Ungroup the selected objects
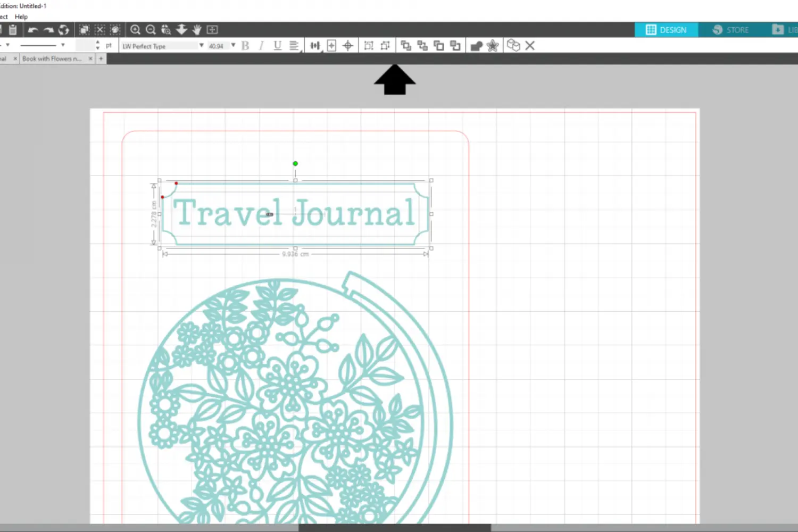The image size is (798, 532). pos(385,46)
